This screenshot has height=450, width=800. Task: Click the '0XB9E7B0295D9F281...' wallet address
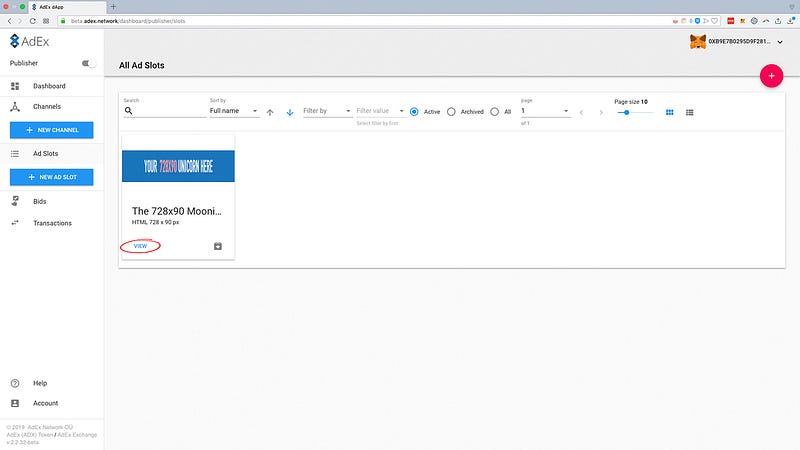[739, 41]
